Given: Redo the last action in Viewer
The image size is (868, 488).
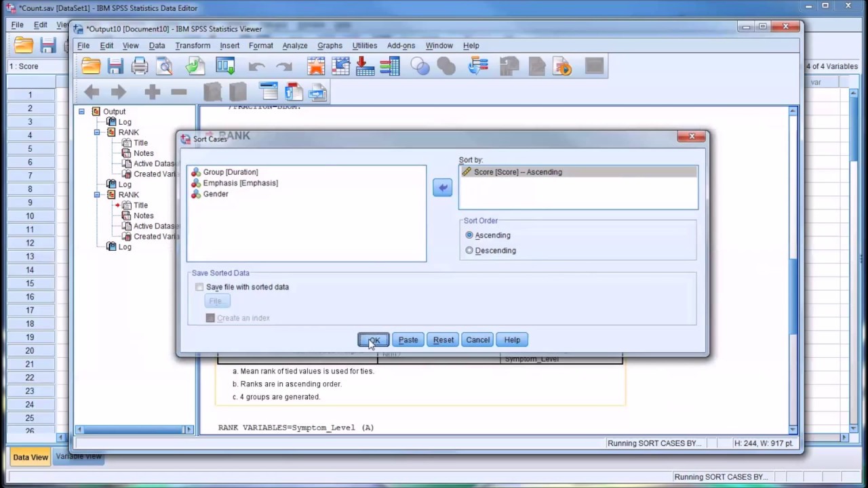Looking at the screenshot, I should (284, 66).
